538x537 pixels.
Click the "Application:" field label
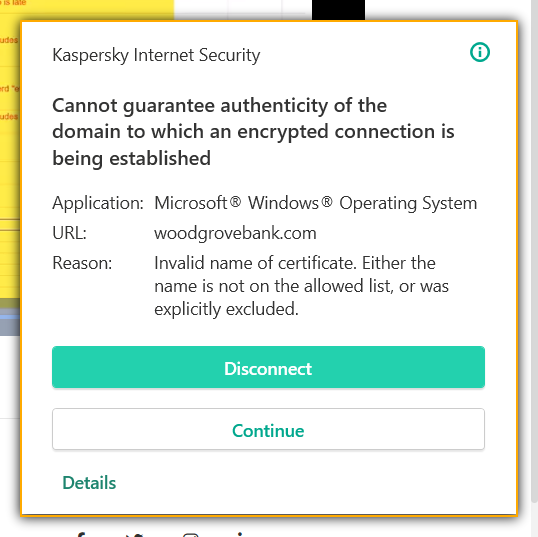coord(98,203)
